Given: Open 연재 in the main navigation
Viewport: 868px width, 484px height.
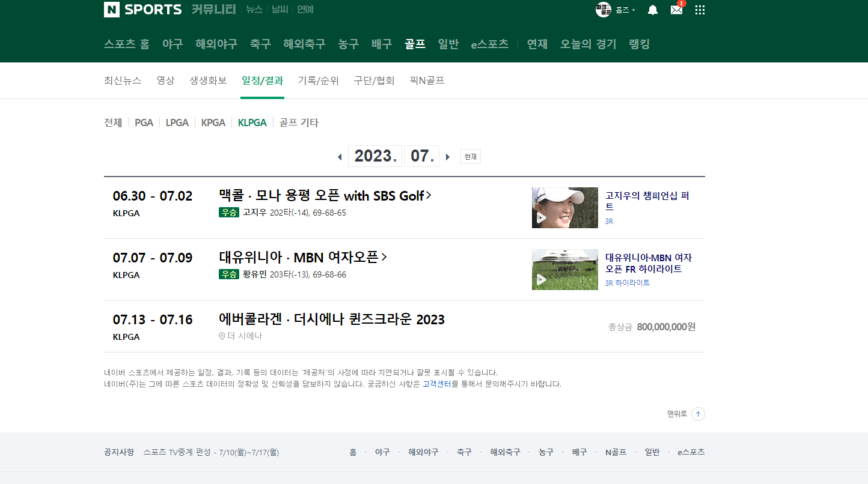Looking at the screenshot, I should (537, 44).
